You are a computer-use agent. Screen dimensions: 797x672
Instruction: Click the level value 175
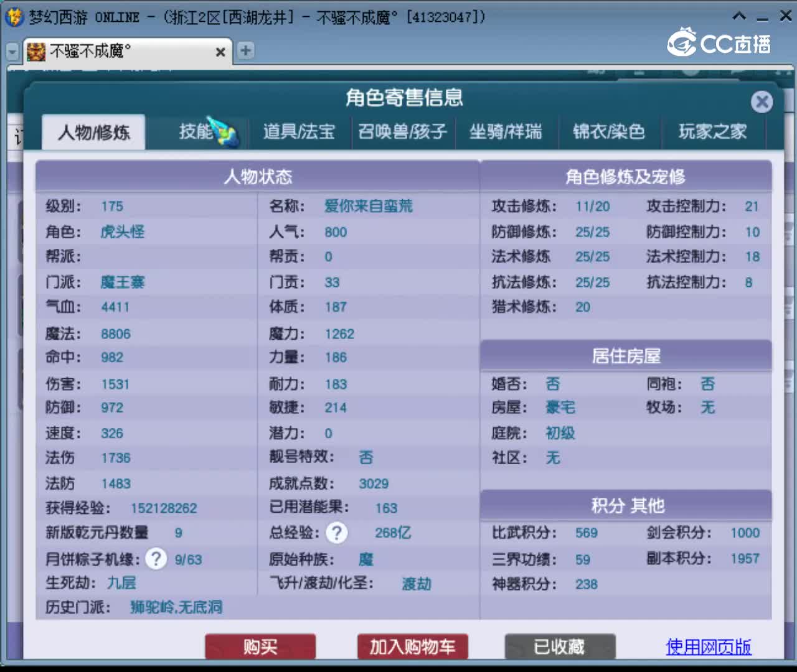[112, 206]
